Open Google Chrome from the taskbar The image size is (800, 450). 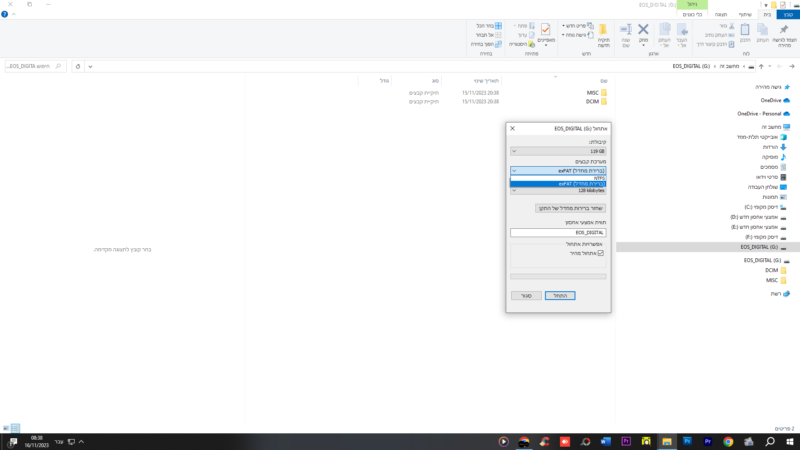coord(728,441)
